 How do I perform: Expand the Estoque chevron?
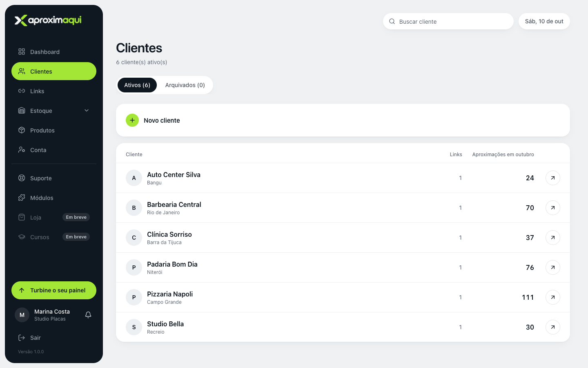[87, 110]
